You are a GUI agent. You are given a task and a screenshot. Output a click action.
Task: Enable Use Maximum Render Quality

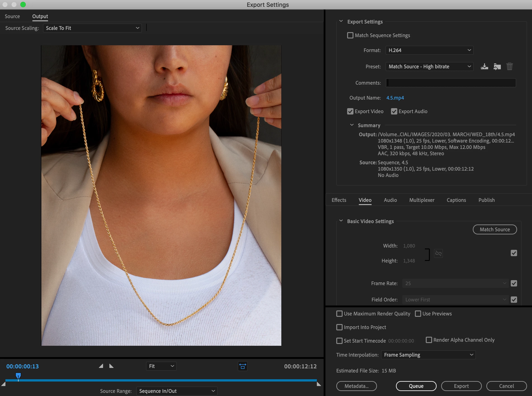pyautogui.click(x=339, y=314)
